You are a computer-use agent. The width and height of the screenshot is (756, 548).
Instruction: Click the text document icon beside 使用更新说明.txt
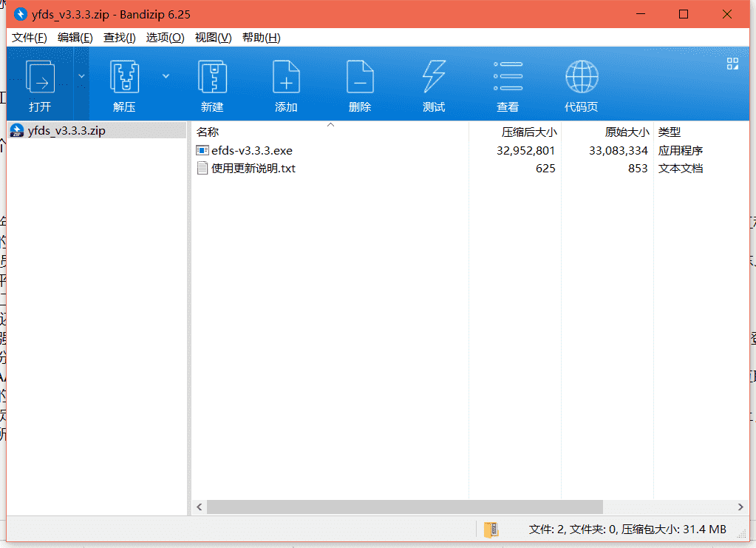click(x=202, y=169)
